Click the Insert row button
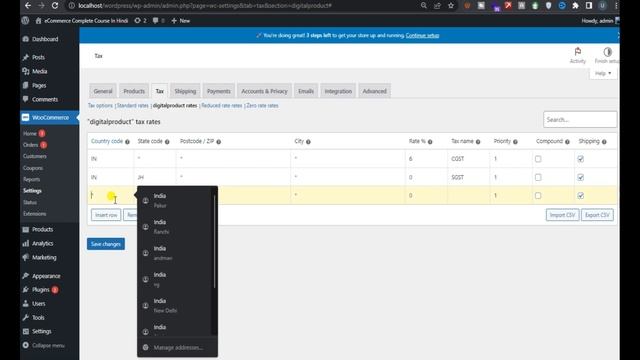 pos(106,215)
